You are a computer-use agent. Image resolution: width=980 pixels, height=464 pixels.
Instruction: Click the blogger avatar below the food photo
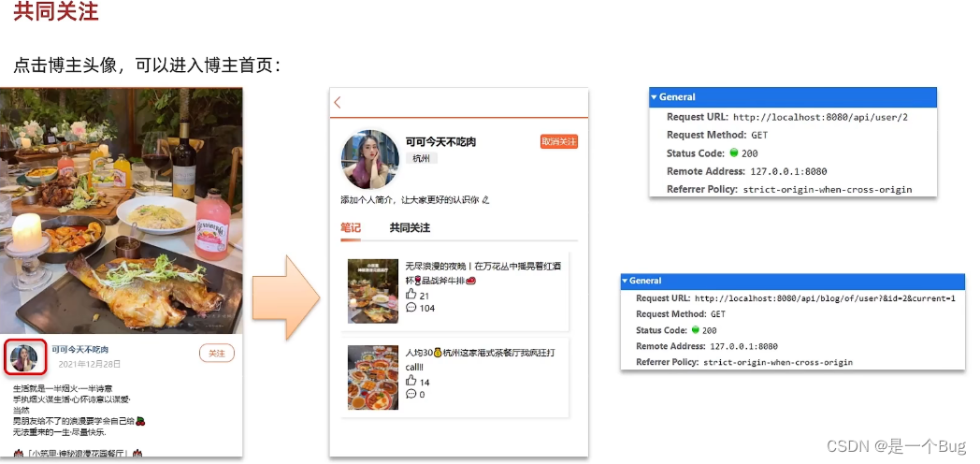[24, 357]
